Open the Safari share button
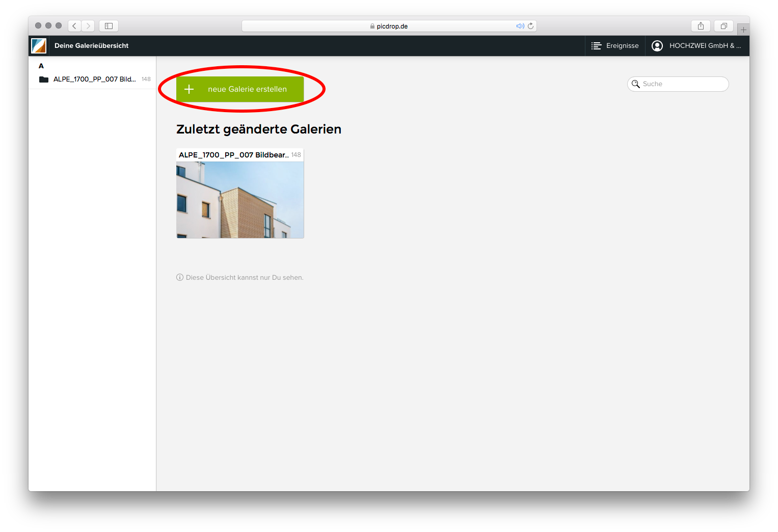 [x=701, y=26]
